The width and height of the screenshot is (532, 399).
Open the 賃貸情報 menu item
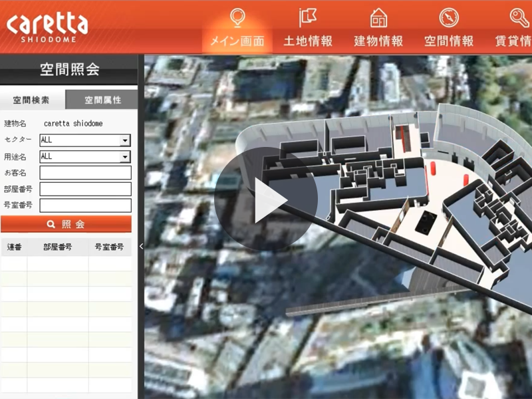pyautogui.click(x=513, y=41)
